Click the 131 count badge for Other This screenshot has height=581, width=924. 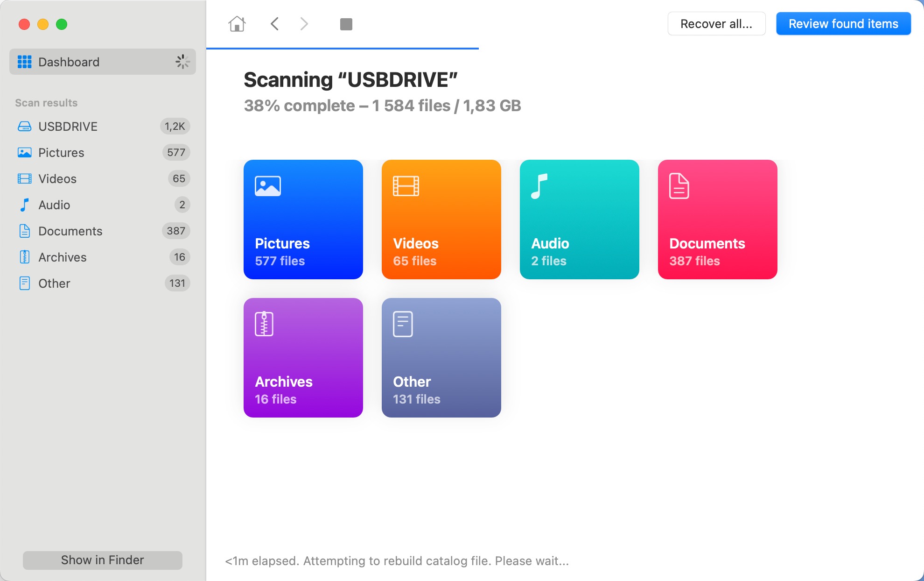[x=177, y=283]
